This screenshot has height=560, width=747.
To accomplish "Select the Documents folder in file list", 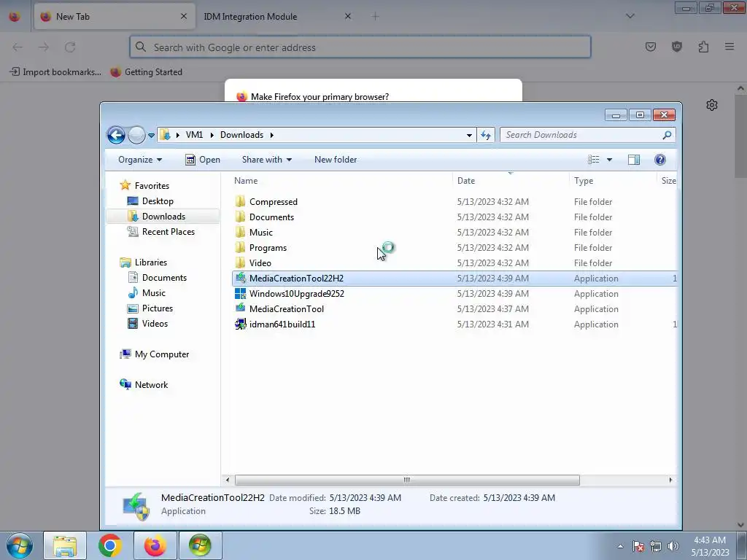I will [x=271, y=217].
